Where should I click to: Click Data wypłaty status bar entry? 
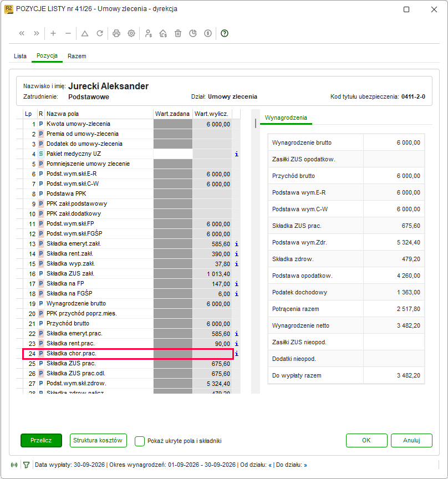(x=70, y=465)
